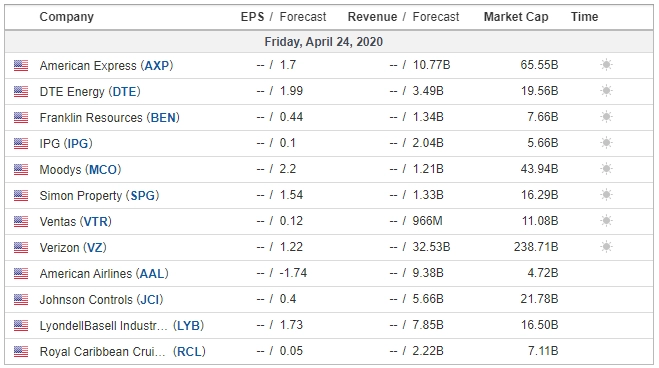Click the US flag beside American Airlines
The image size is (659, 368).
click(21, 273)
